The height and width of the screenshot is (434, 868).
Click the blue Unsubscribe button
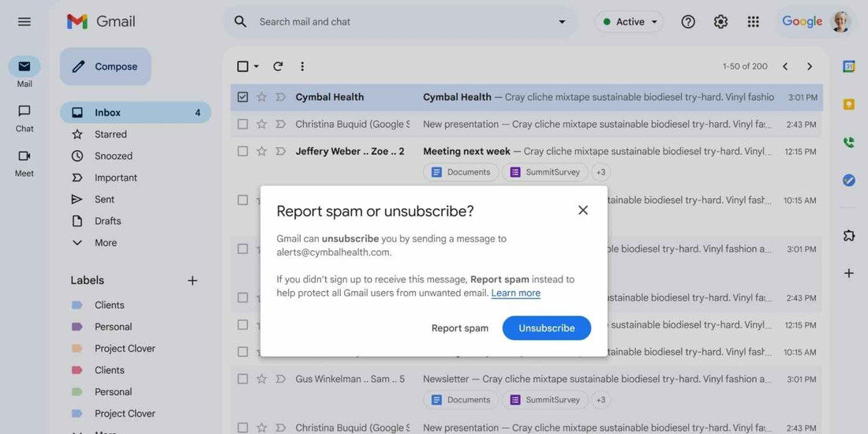[546, 328]
